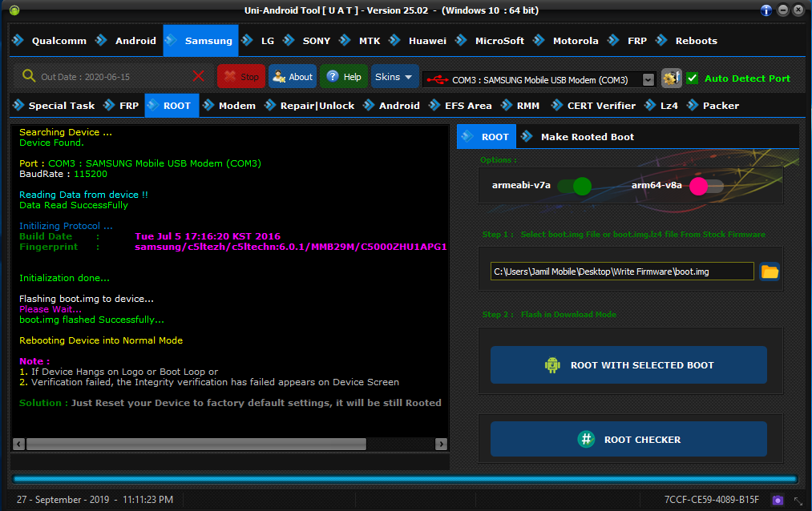Switch to the Motorola tab
The height and width of the screenshot is (511, 812).
(x=566, y=40)
